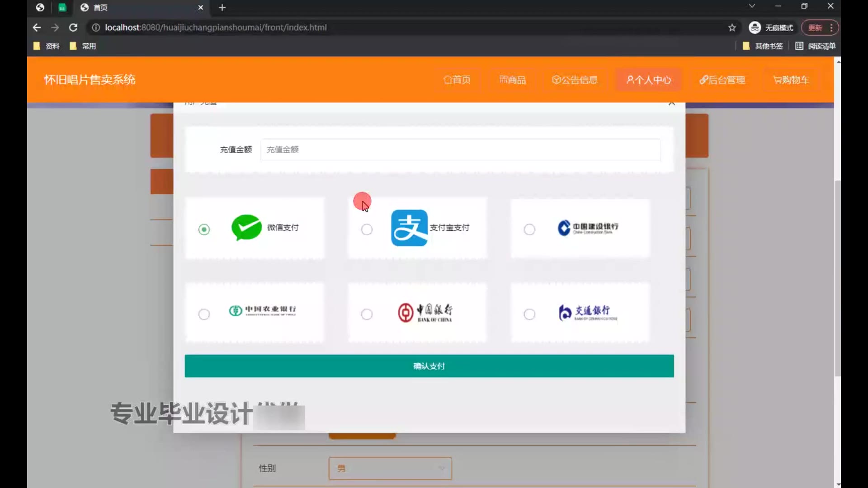This screenshot has height=488, width=868.
Task: Open the tab search dropdown arrow
Action: coord(752,6)
